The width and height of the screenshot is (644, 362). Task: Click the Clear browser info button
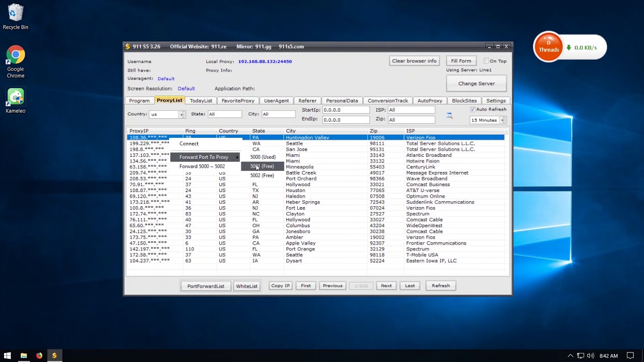(x=414, y=61)
